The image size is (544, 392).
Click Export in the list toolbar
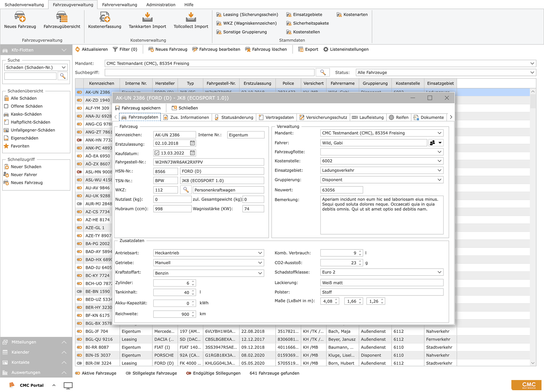pyautogui.click(x=308, y=49)
